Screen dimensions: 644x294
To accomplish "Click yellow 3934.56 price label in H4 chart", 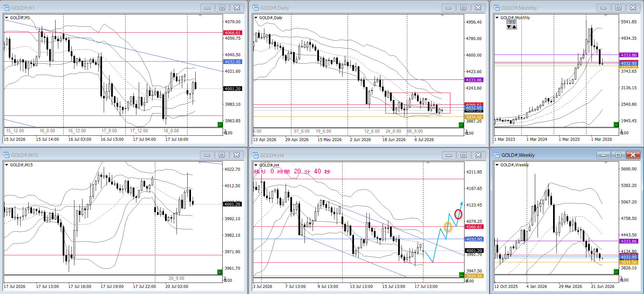I will 474,276.
